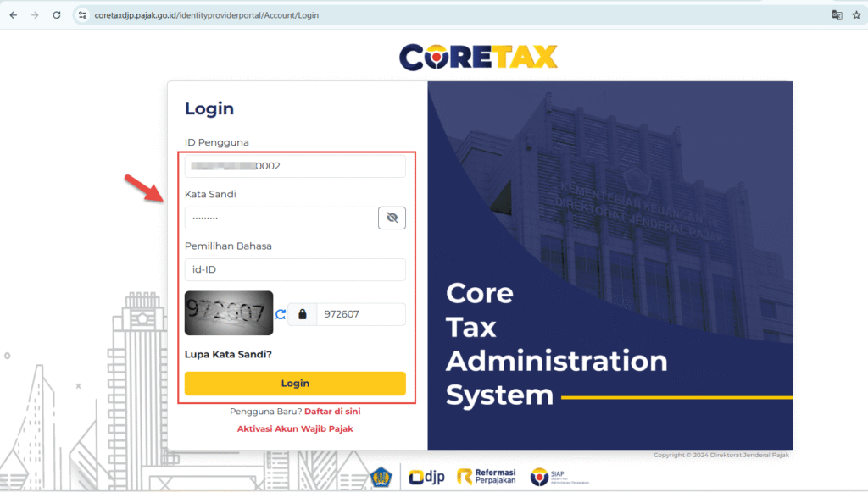Open the Pemilihan Bahasa language selector
This screenshot has width=868, height=492.
click(295, 269)
